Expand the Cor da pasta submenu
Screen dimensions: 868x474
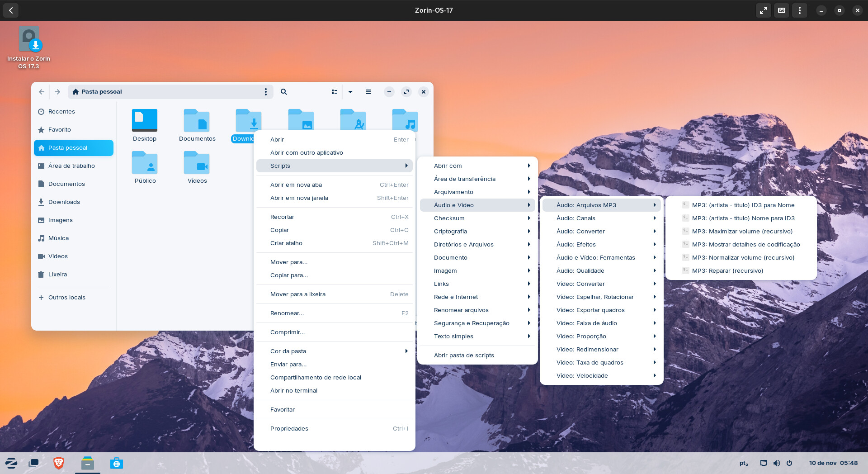point(335,351)
